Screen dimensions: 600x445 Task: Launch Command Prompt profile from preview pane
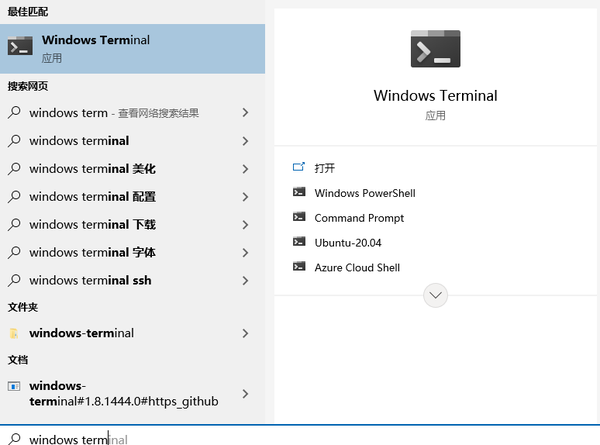[359, 218]
